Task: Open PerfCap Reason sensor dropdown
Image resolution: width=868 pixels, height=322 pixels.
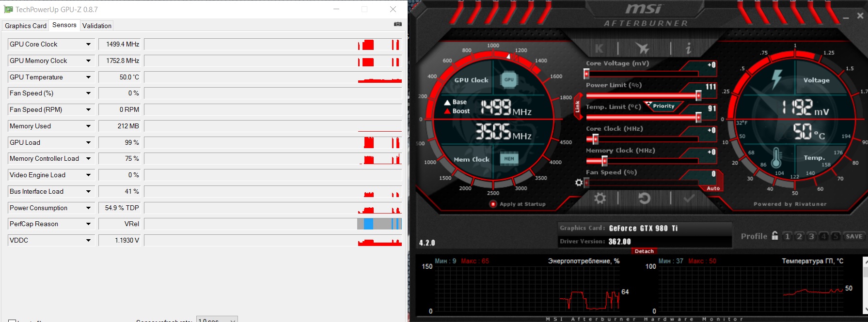Action: coord(88,224)
